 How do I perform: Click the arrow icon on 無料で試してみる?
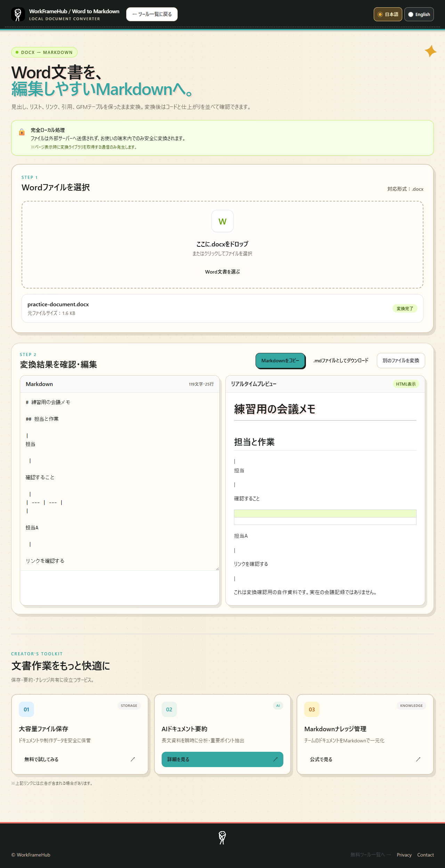(132, 759)
